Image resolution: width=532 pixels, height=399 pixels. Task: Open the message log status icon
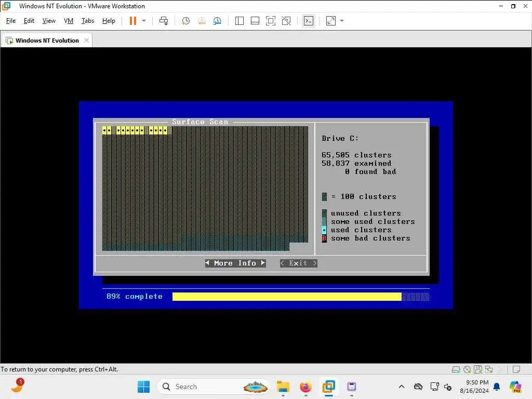pyautogui.click(x=516, y=369)
